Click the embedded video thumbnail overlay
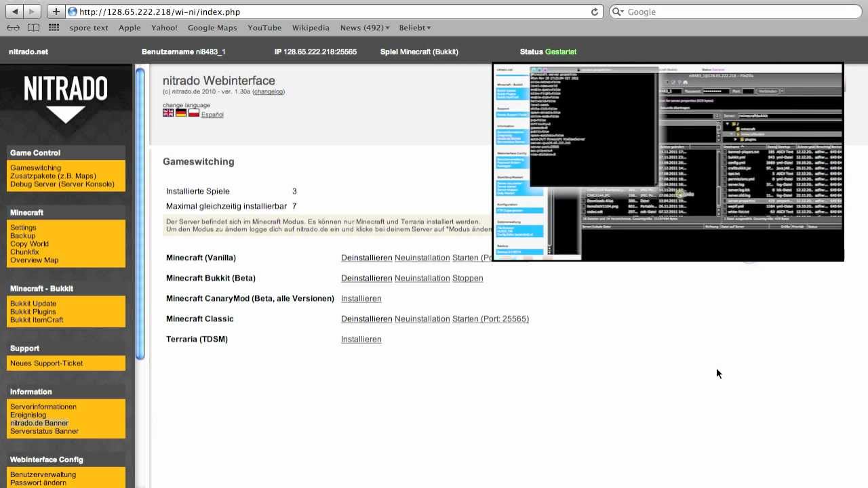Viewport: 868px width, 488px height. coord(668,161)
